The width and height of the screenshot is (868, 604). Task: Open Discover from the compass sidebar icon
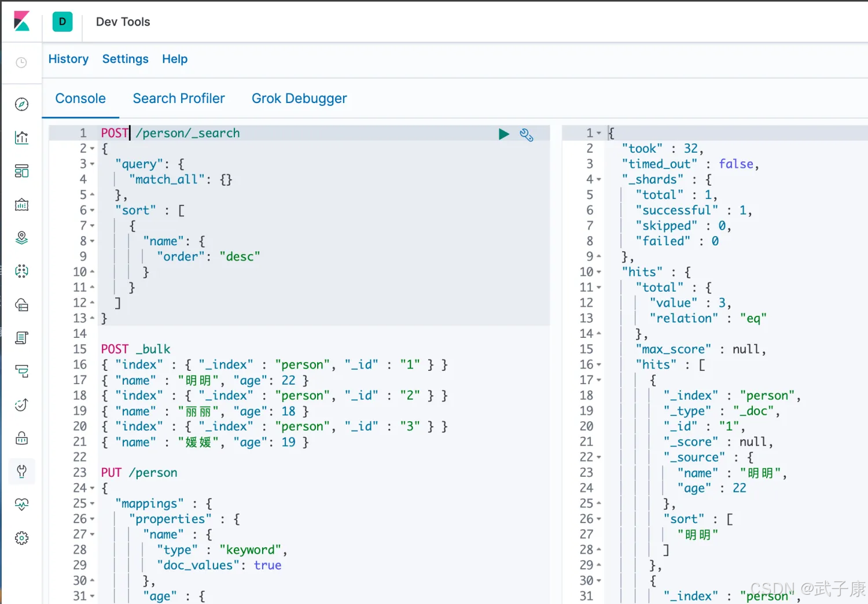point(21,104)
